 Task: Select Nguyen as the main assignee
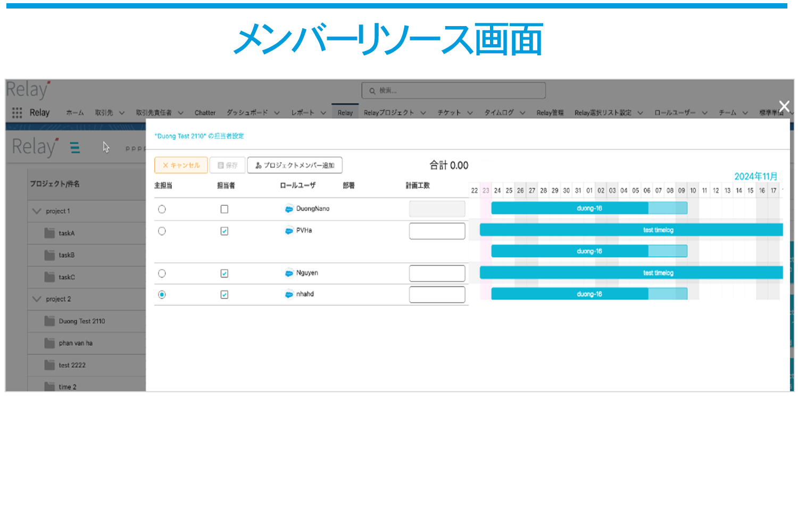[162, 273]
